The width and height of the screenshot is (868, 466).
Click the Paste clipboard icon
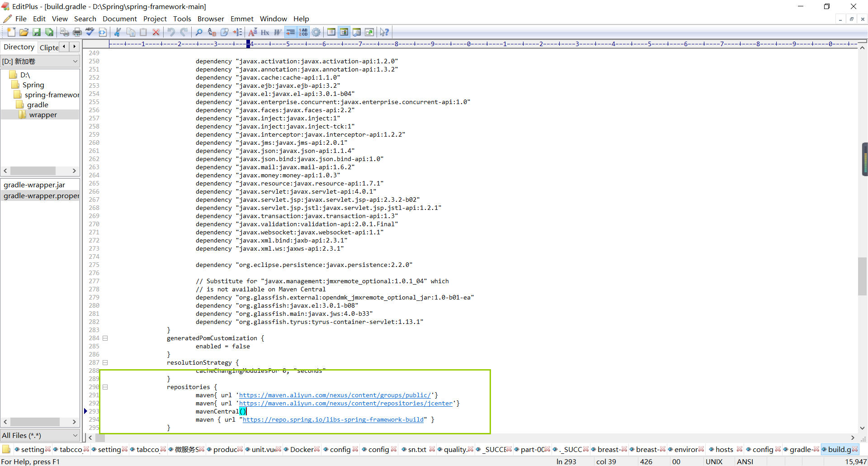(143, 32)
